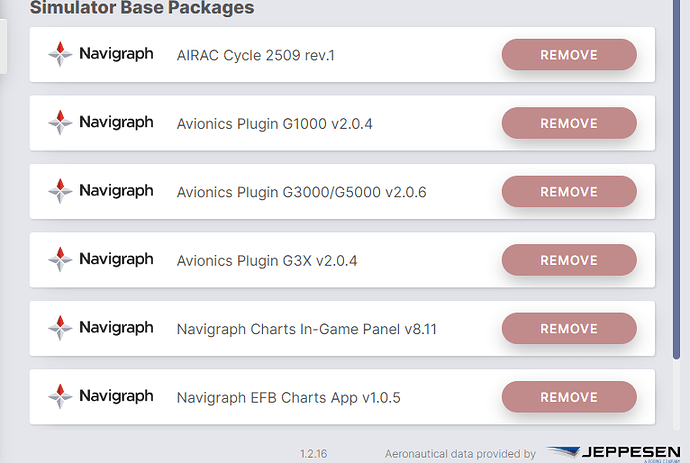690x463 pixels.
Task: Remove AIRAC Cycle 2509 rev.1 package
Action: [x=569, y=55]
